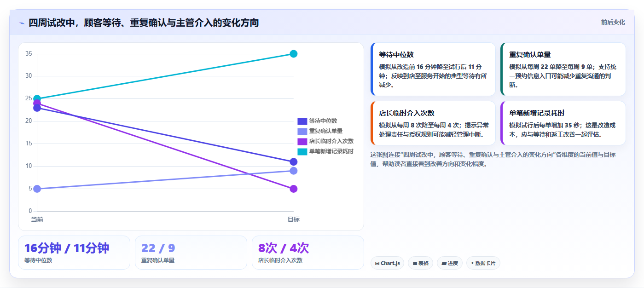Open the 单笔新增记录耗时 info card heading

click(537, 113)
